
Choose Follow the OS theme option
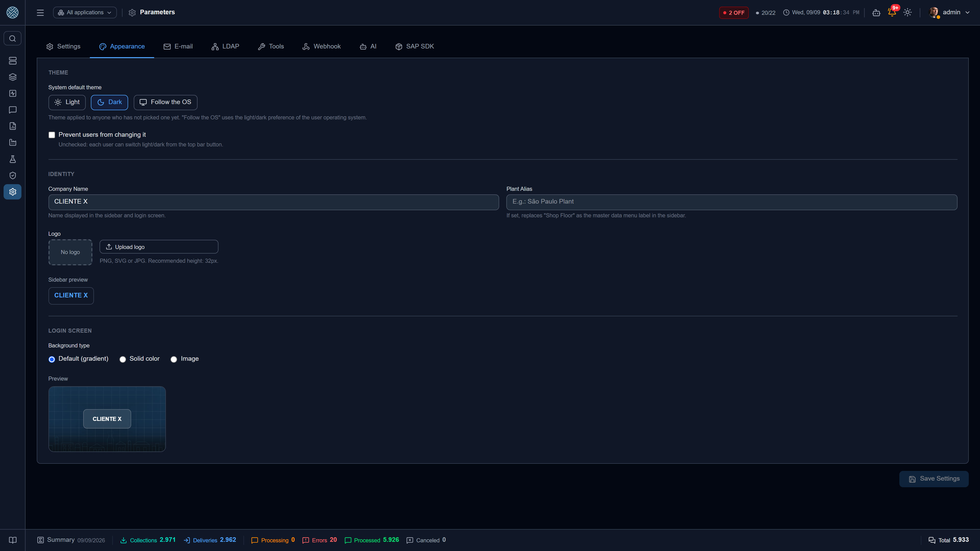pos(165,102)
